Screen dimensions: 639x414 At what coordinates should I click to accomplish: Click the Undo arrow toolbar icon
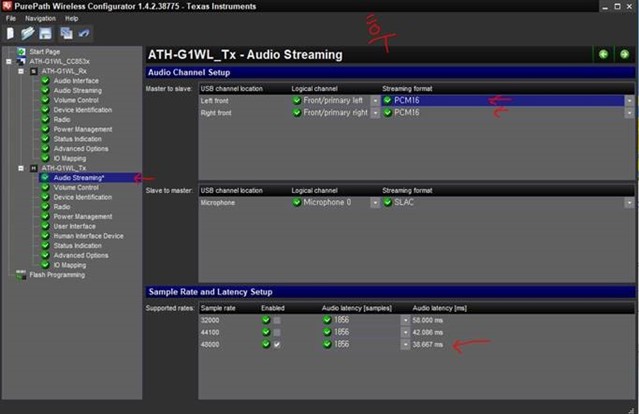point(84,33)
